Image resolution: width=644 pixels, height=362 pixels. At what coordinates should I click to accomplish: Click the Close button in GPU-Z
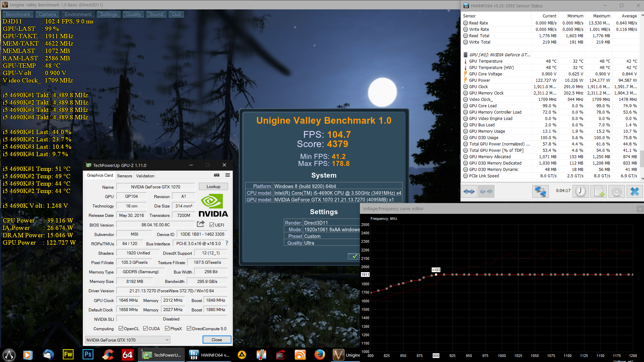pyautogui.click(x=217, y=340)
